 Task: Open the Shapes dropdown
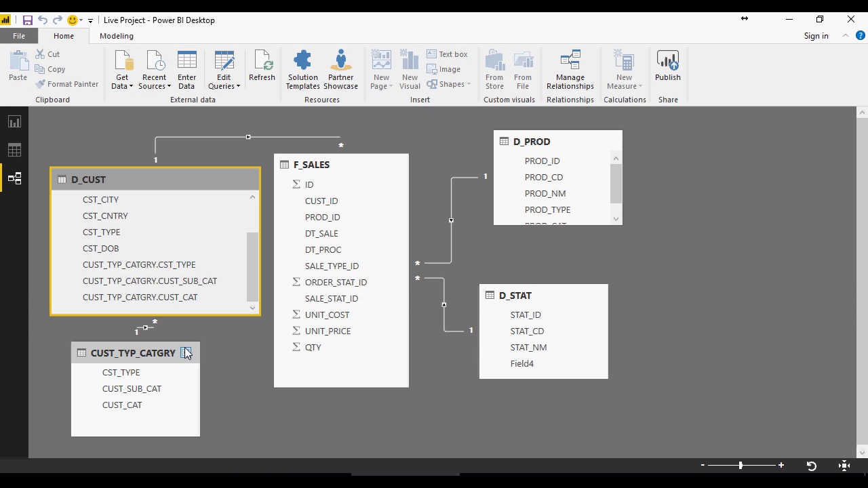(x=448, y=84)
